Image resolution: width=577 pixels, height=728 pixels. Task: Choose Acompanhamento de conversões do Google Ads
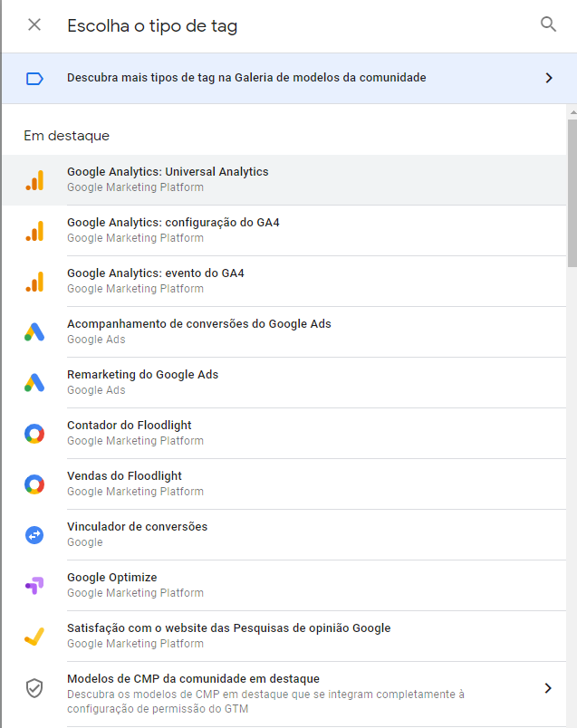[x=199, y=324]
